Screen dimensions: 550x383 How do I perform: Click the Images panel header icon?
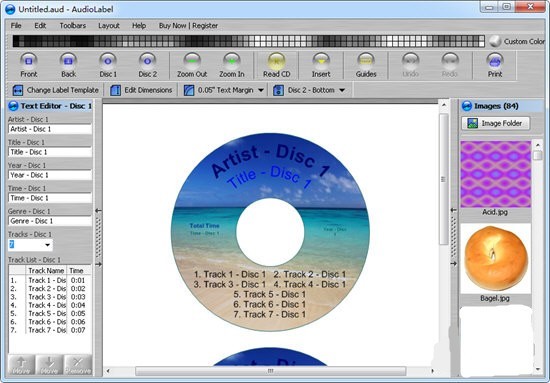(467, 106)
